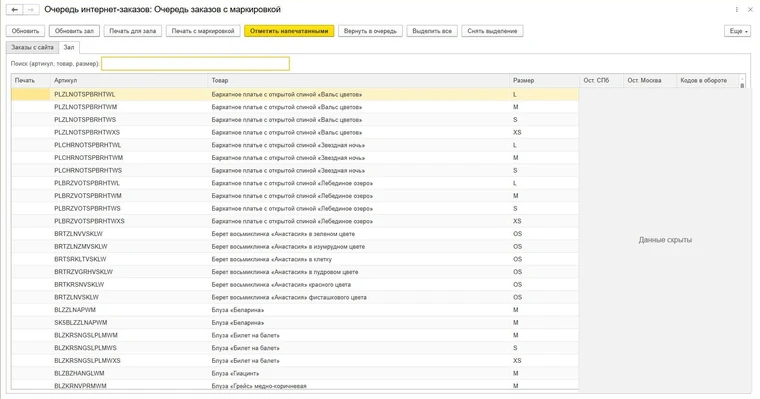Image resolution: width=760 pixels, height=399 pixels.
Task: Click Отметить напечатанными yellow button
Action: [x=289, y=31]
